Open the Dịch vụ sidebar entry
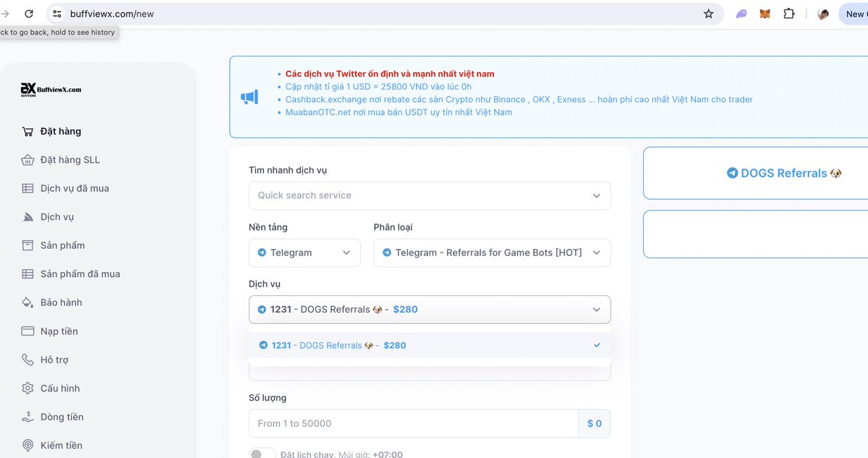This screenshot has height=458, width=868. (57, 217)
